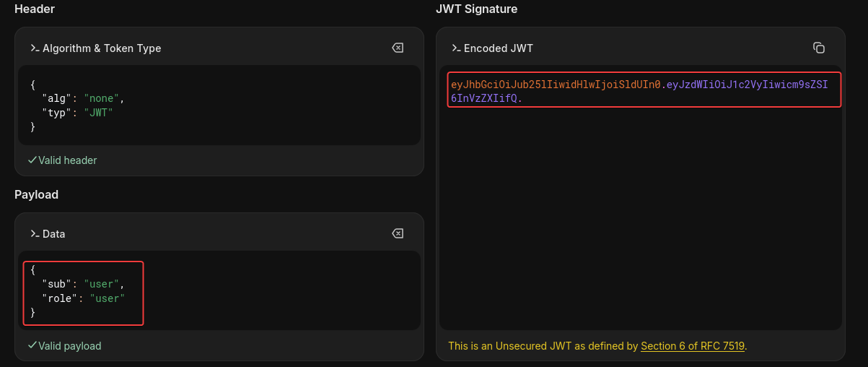Click the Algorithm & Token Type label

point(102,48)
